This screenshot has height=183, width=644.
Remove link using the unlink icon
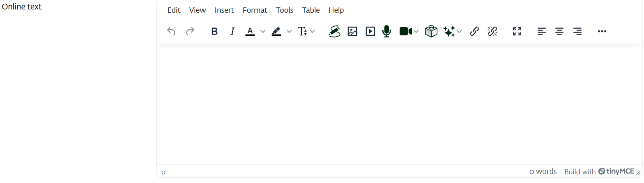(492, 31)
